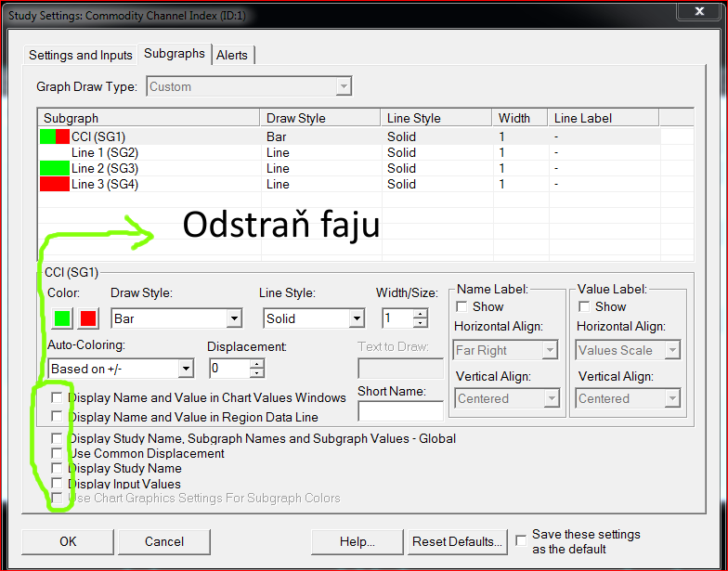Click the Short Name input field
Screen dimensions: 728x571
[401, 410]
